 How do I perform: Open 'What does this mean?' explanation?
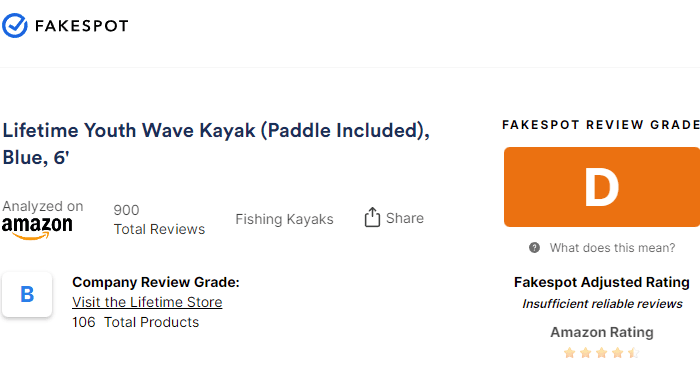[x=612, y=248]
